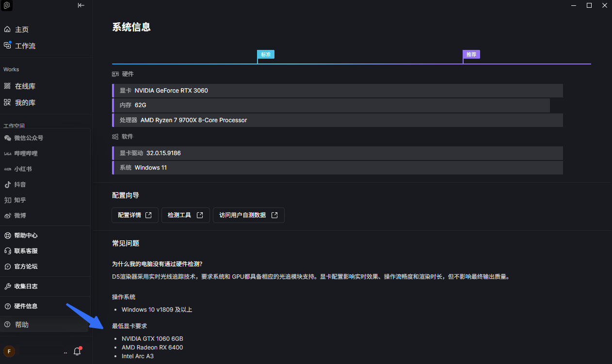Screen dimensions: 612x364
Task: Click the 推荐 recommended marker
Action: click(x=471, y=54)
